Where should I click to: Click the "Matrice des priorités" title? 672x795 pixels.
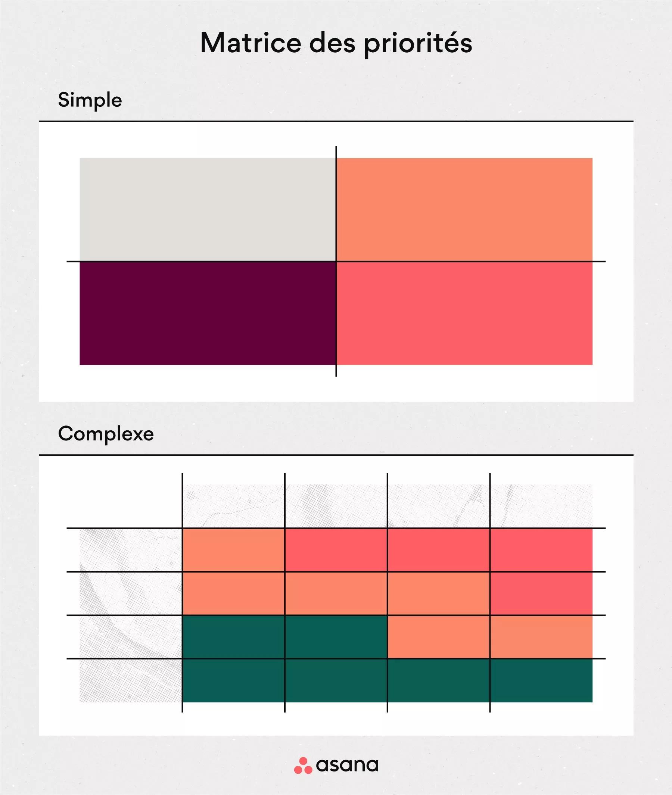(336, 43)
